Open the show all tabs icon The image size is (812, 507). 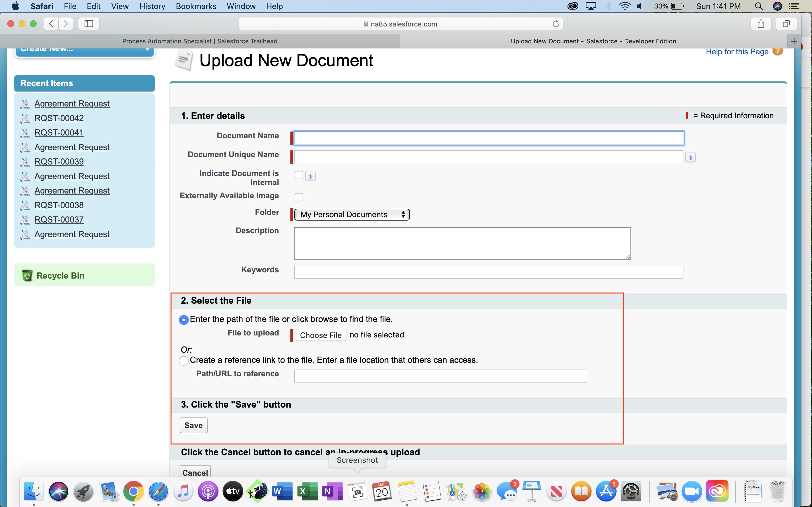(x=786, y=24)
